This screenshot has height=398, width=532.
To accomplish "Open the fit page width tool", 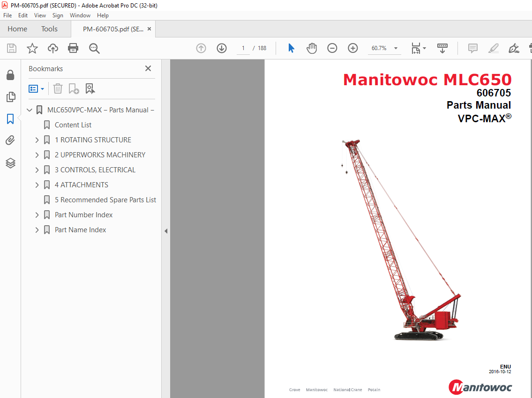I will click(416, 48).
